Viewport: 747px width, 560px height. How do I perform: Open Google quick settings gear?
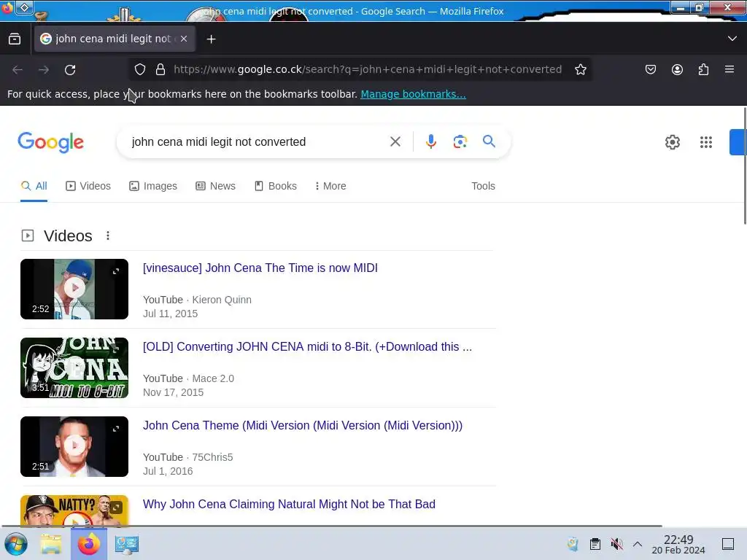click(x=672, y=142)
